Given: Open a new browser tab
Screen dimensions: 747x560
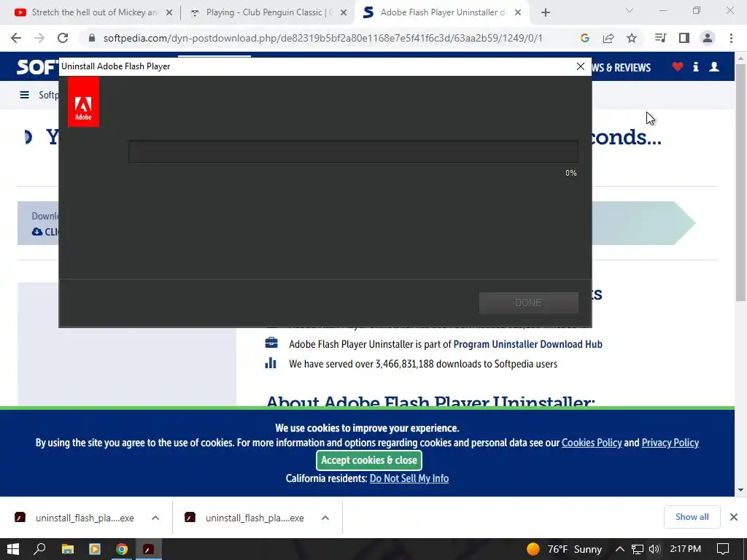Looking at the screenshot, I should (x=546, y=12).
